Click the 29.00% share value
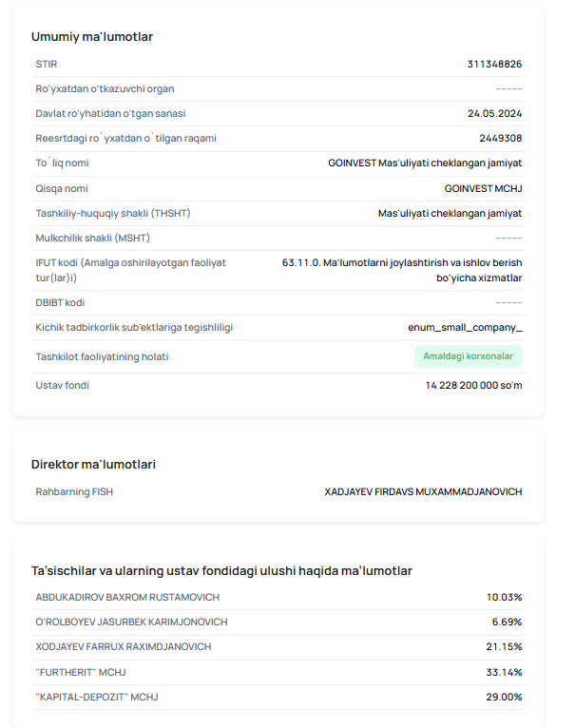This screenshot has width=575, height=728. coord(504,697)
